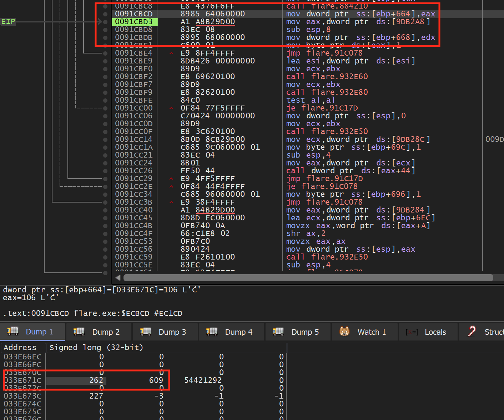The image size is (504, 420).
Task: Click the scroll-left arrow of disassembly scrollbar
Action: coord(118,278)
